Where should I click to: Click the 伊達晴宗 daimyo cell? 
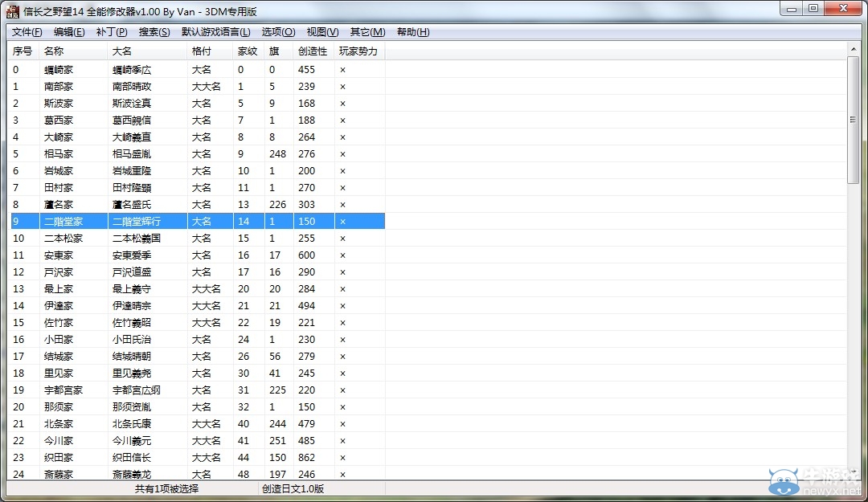(132, 306)
